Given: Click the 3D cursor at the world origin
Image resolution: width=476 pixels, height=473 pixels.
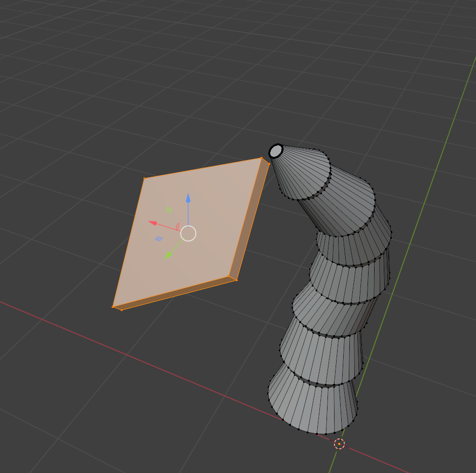Looking at the screenshot, I should (340, 444).
